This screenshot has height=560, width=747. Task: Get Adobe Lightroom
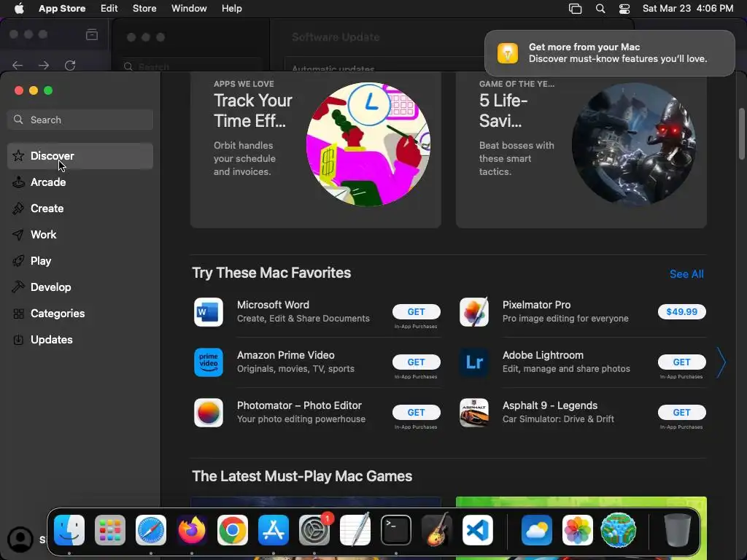[682, 362]
